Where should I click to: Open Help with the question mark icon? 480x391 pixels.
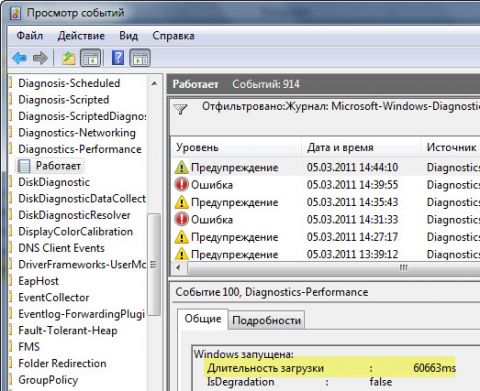pyautogui.click(x=118, y=58)
